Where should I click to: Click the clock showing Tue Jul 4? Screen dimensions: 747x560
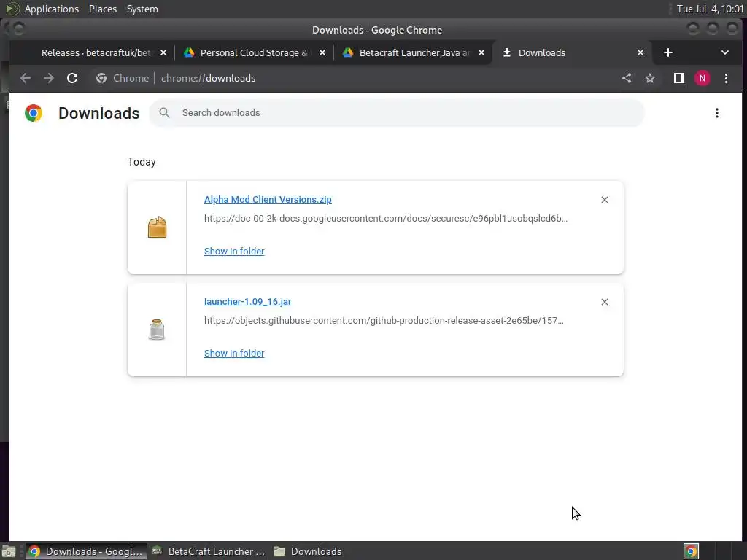tap(710, 9)
